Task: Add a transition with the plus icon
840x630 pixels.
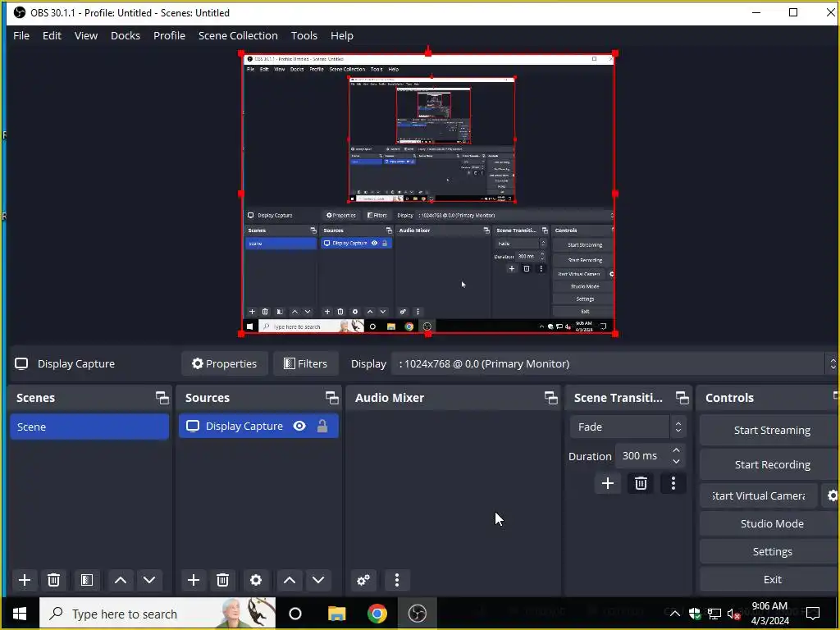Action: pos(608,483)
